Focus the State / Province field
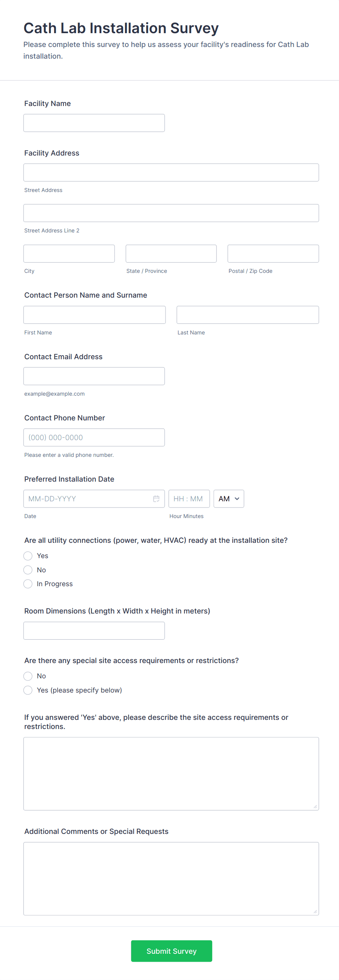The height and width of the screenshot is (980, 339). tap(171, 253)
